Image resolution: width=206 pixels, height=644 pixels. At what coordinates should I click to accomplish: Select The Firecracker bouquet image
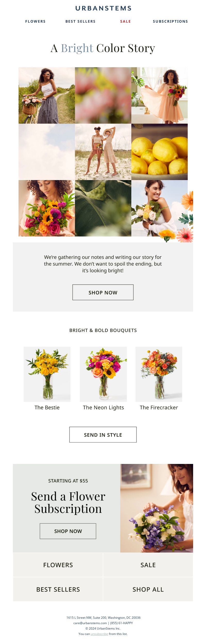click(x=159, y=374)
